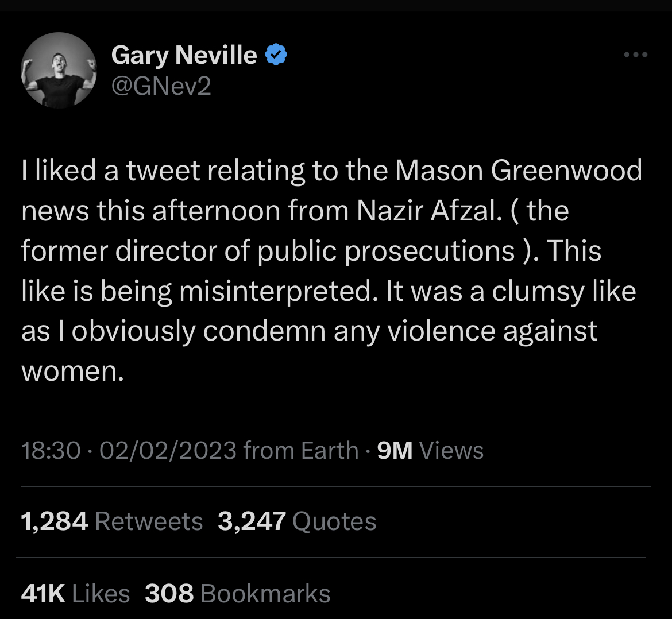View the 9M Views analytics
This screenshot has width=672, height=619.
click(430, 451)
